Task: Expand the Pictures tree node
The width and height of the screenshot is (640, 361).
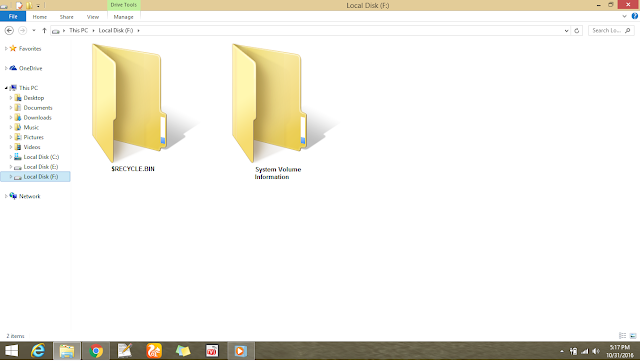Action: coord(11,137)
